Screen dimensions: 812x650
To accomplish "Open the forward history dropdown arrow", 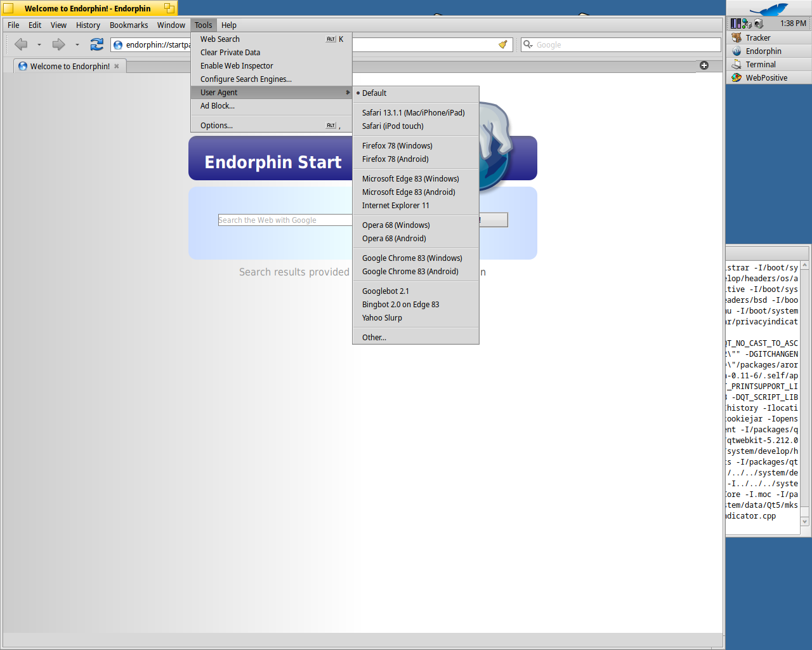I will click(x=77, y=44).
